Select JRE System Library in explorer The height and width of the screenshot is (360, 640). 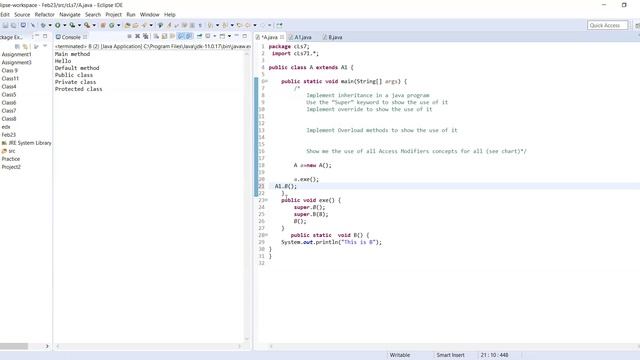[x=29, y=143]
